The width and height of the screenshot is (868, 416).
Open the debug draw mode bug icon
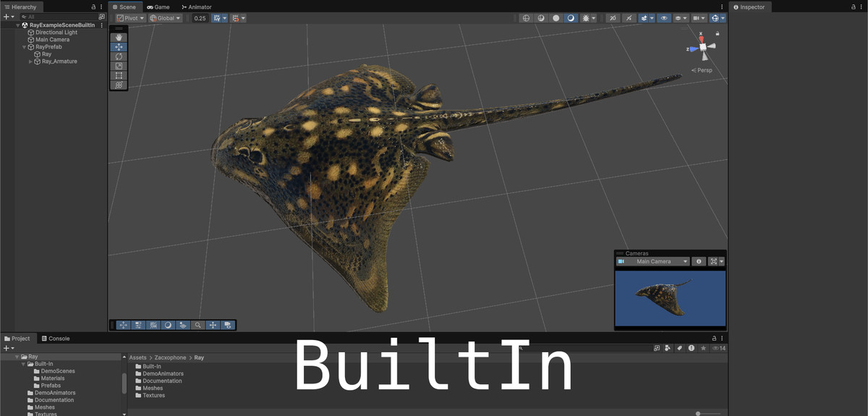(584, 18)
